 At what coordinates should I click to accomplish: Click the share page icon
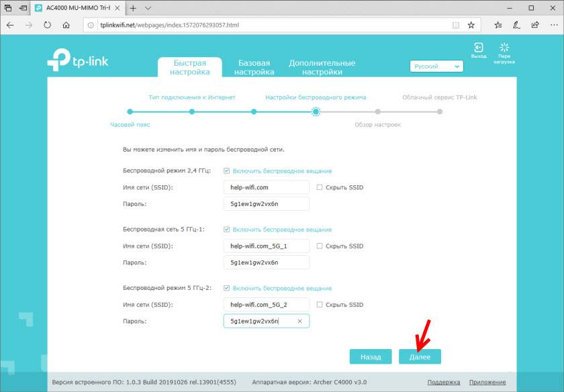click(535, 26)
